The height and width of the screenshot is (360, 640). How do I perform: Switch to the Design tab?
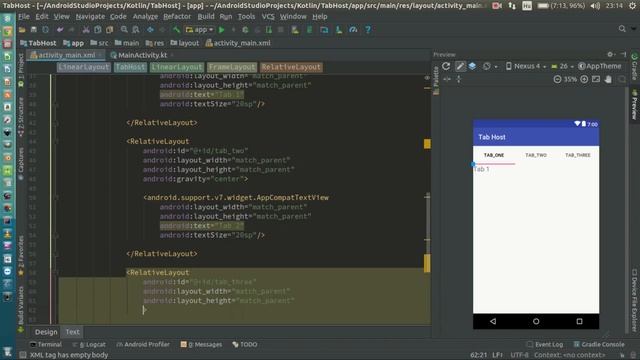[46, 332]
